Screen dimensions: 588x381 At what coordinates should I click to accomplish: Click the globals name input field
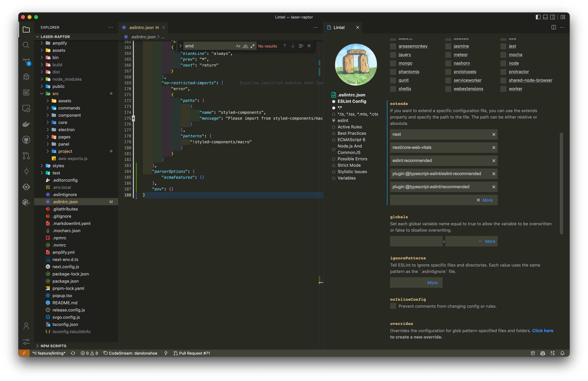(416, 241)
